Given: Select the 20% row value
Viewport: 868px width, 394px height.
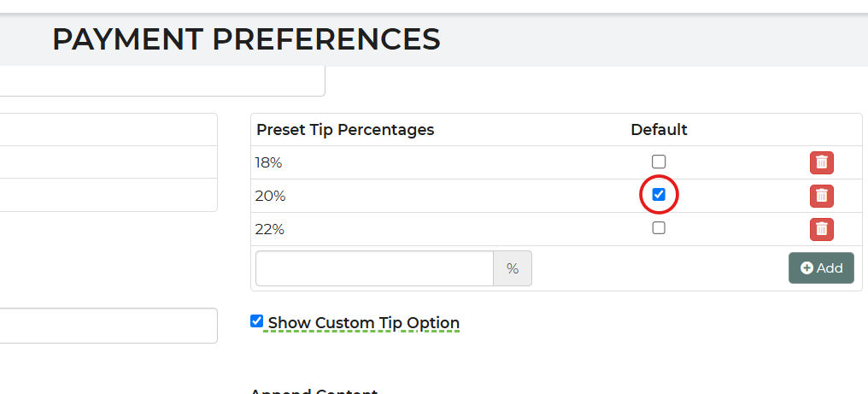Looking at the screenshot, I should [270, 197].
